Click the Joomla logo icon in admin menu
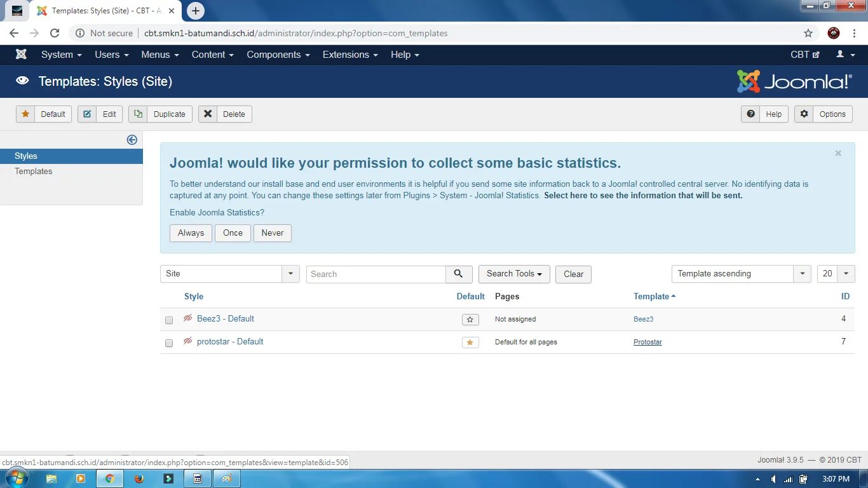This screenshot has height=488, width=868. pos(21,54)
